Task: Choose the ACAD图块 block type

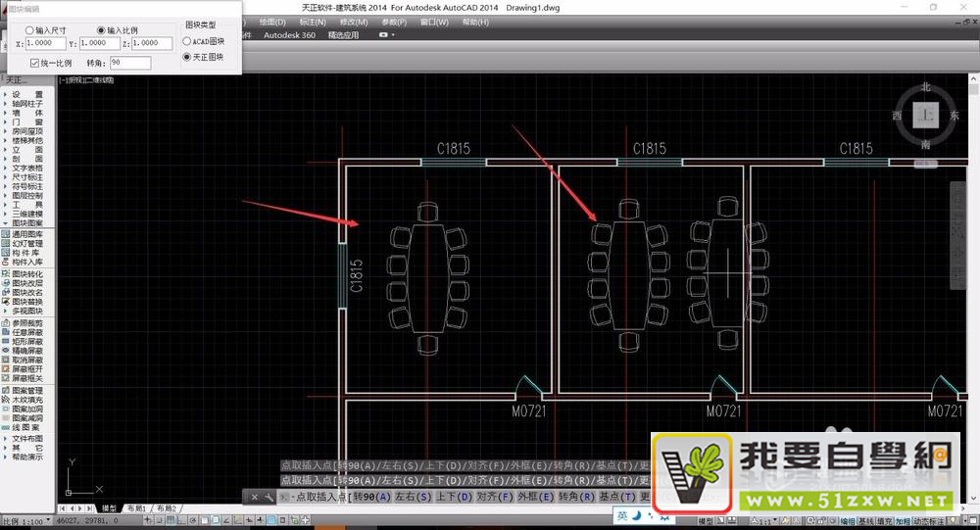Action: tap(186, 41)
